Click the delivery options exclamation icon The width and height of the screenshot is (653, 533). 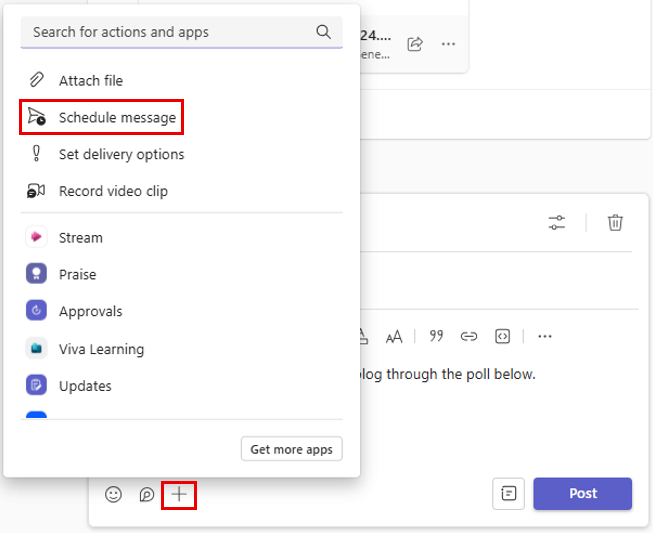(x=36, y=153)
